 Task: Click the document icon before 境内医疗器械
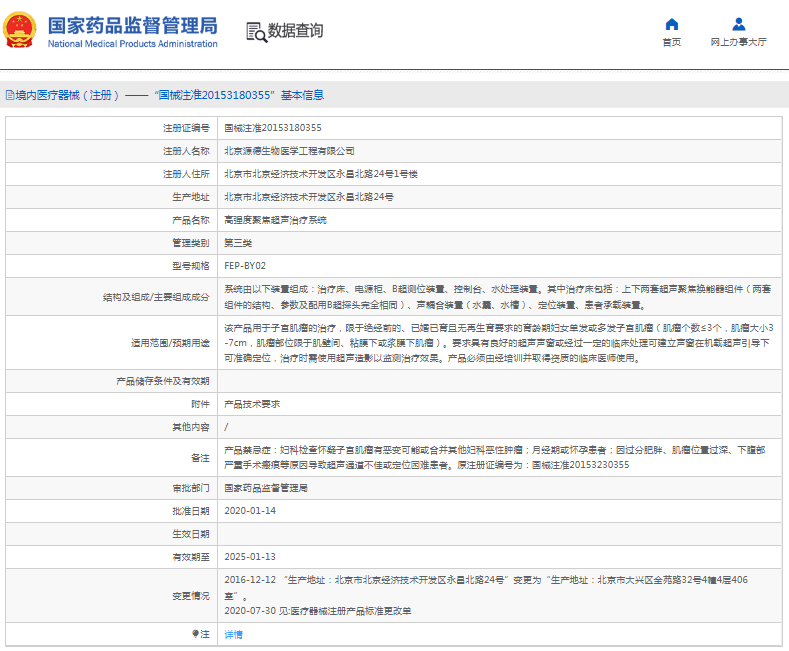point(9,96)
